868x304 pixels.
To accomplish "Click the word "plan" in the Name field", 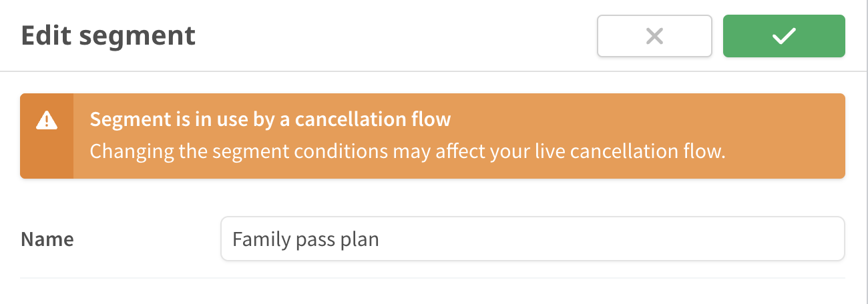I will [x=361, y=239].
